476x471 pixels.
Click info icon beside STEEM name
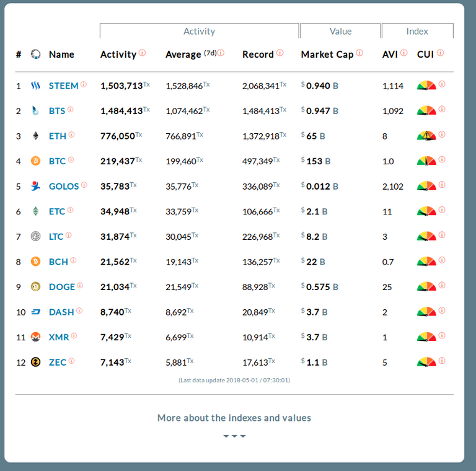pyautogui.click(x=84, y=84)
